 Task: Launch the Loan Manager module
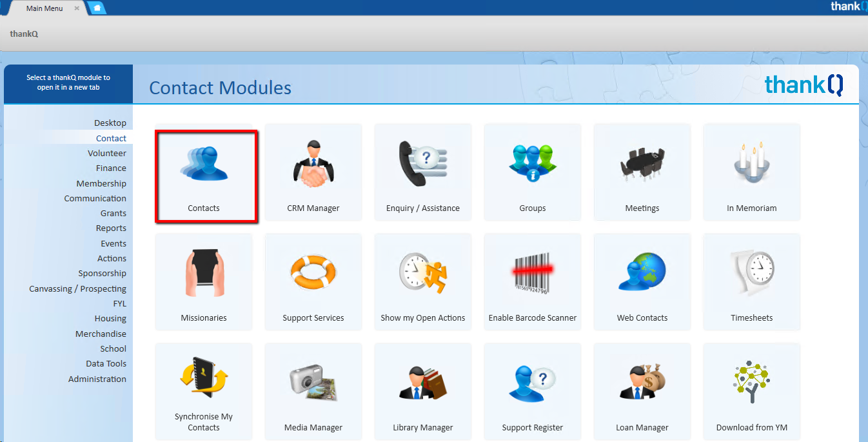click(642, 392)
